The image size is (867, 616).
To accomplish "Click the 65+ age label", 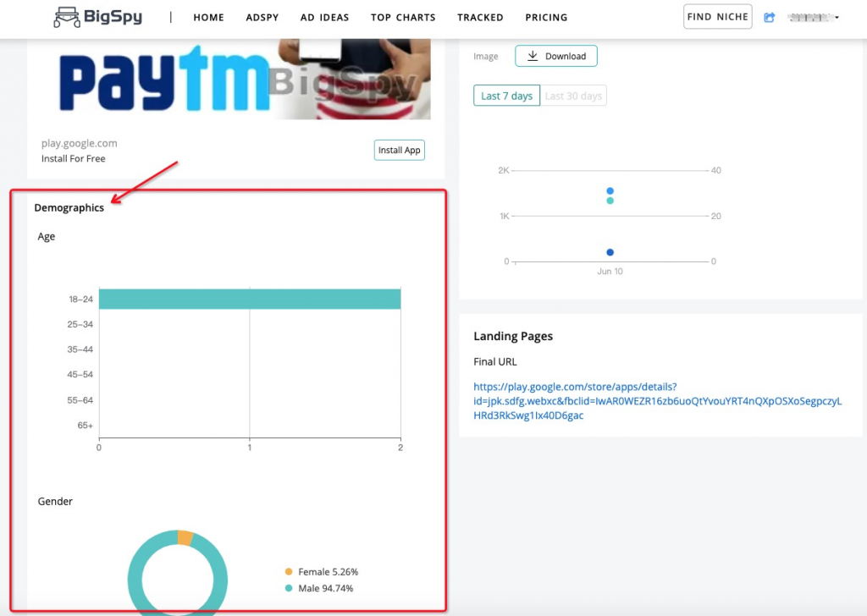I will 86,426.
